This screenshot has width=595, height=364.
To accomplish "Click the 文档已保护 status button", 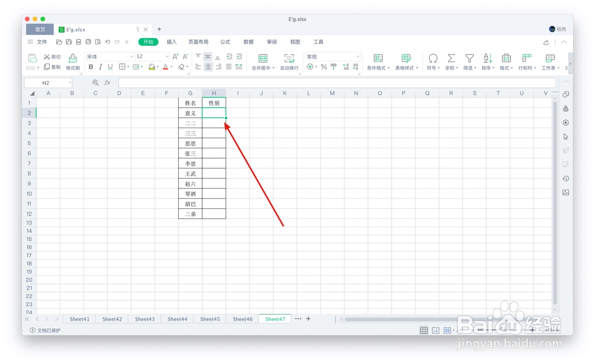I will coord(45,330).
